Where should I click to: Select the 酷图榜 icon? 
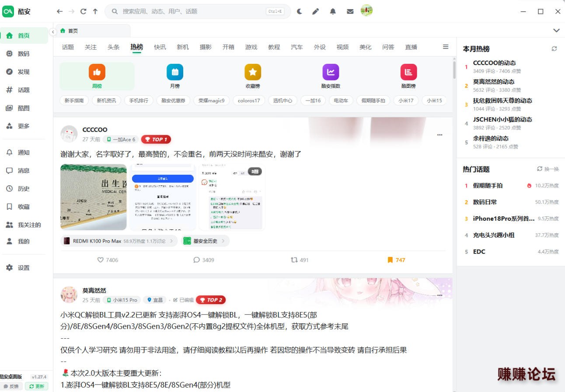click(408, 72)
